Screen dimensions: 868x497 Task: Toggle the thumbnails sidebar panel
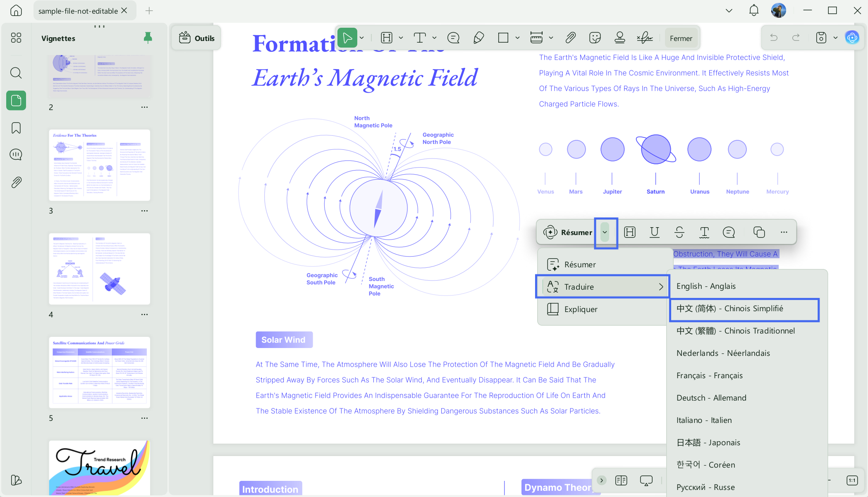pos(16,101)
